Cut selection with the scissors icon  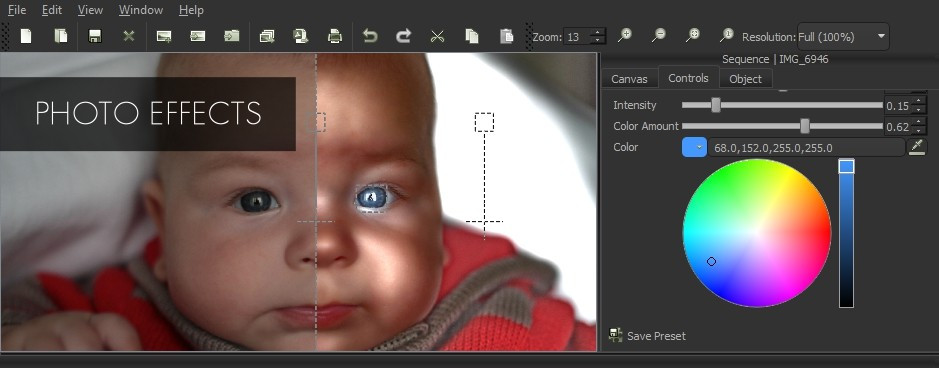(438, 37)
